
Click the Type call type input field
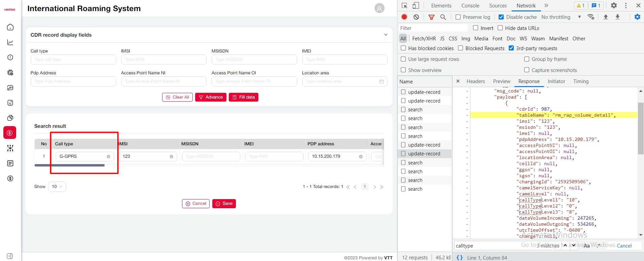click(x=73, y=60)
